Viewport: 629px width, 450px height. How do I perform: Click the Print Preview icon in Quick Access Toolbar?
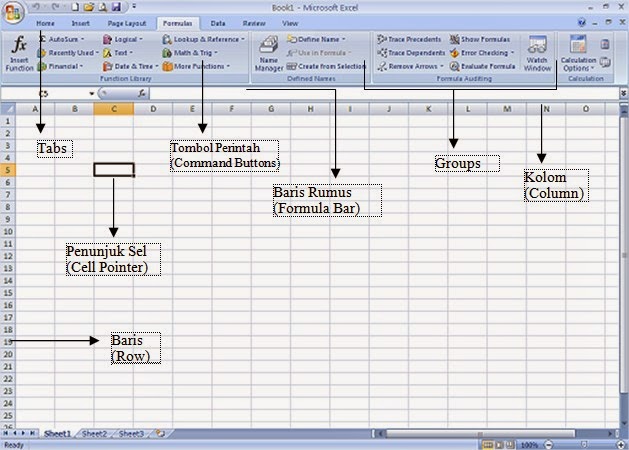[x=103, y=7]
